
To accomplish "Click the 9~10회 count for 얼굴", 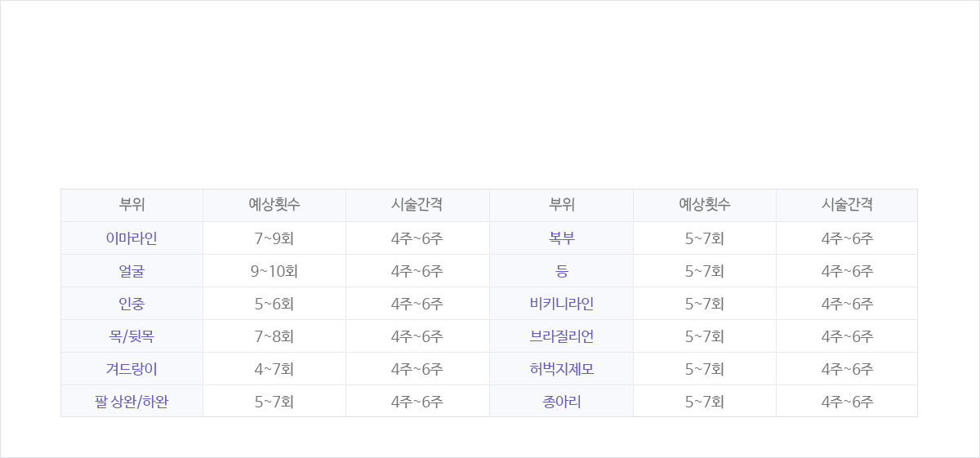I will tap(274, 271).
